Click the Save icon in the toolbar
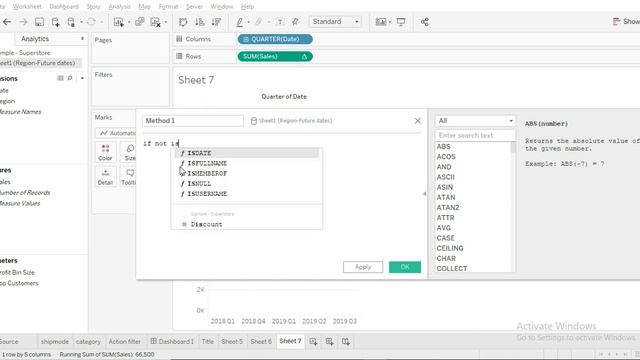The height and width of the screenshot is (360, 640). point(39,22)
